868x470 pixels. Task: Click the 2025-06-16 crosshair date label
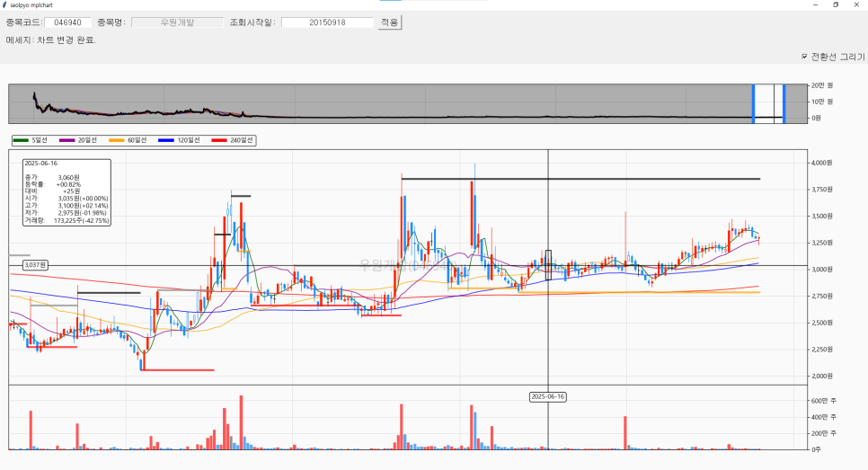tap(547, 397)
